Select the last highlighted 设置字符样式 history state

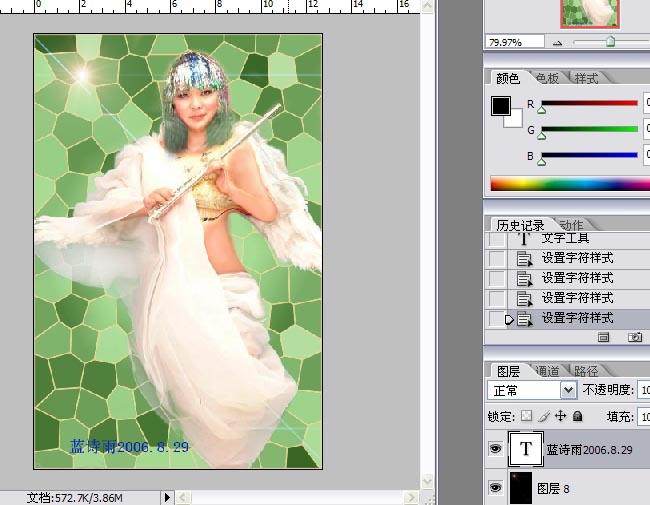(579, 318)
